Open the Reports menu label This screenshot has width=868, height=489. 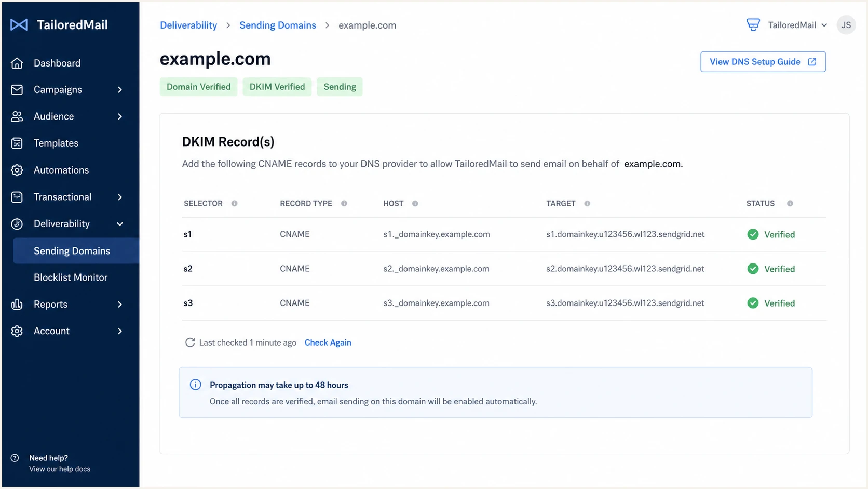tap(50, 305)
